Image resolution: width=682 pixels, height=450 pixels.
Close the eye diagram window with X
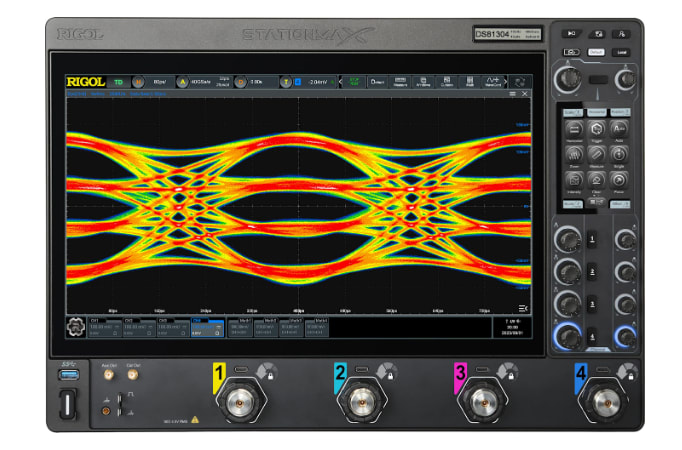click(x=525, y=94)
